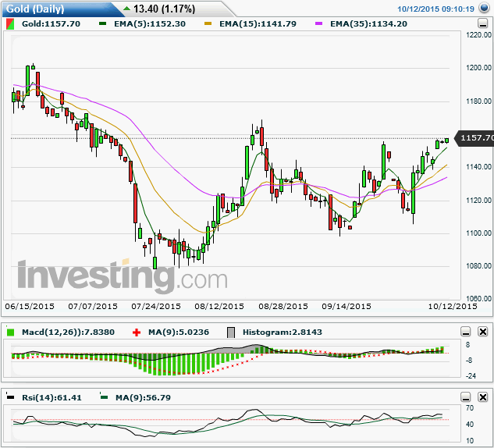Click the 08/12/2015 date axis label
Image resolution: width=494 pixels, height=448 pixels.
pyautogui.click(x=219, y=306)
